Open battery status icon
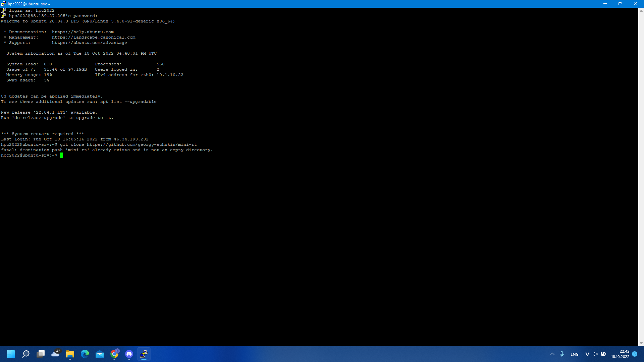The height and width of the screenshot is (362, 644). tap(603, 354)
